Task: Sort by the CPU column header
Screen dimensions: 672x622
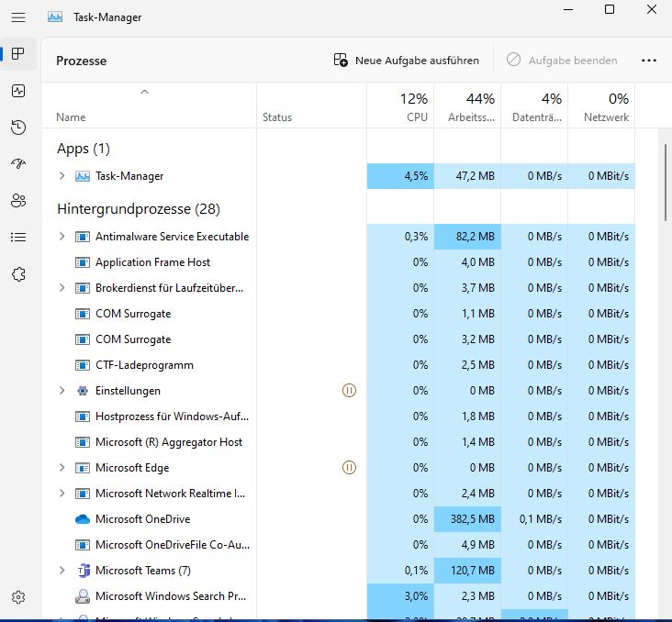Action: click(400, 106)
